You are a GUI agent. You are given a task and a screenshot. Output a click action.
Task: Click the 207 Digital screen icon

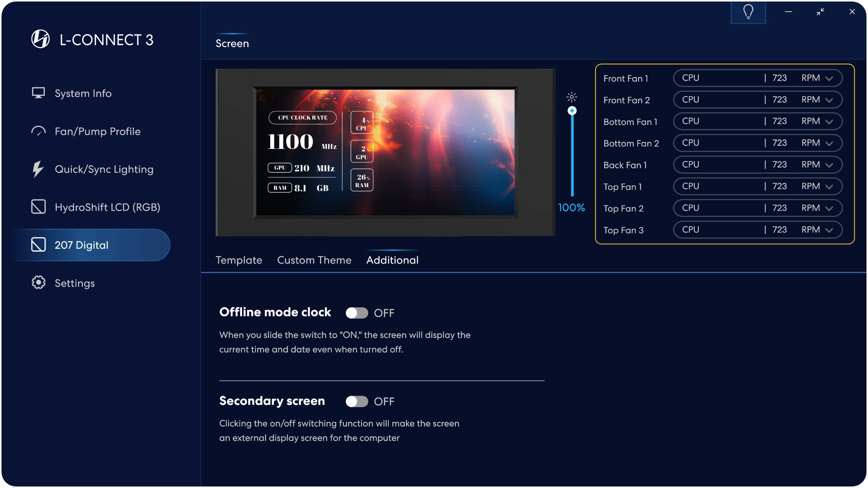click(38, 245)
